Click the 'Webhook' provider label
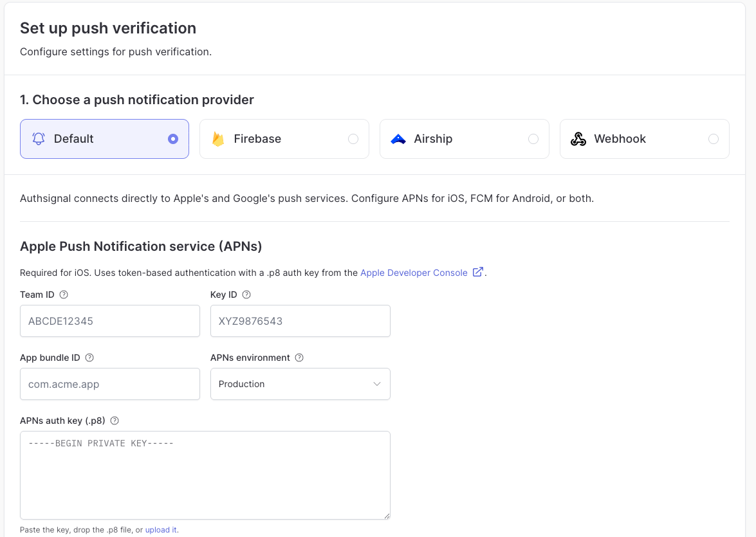The height and width of the screenshot is (537, 756). (x=620, y=139)
